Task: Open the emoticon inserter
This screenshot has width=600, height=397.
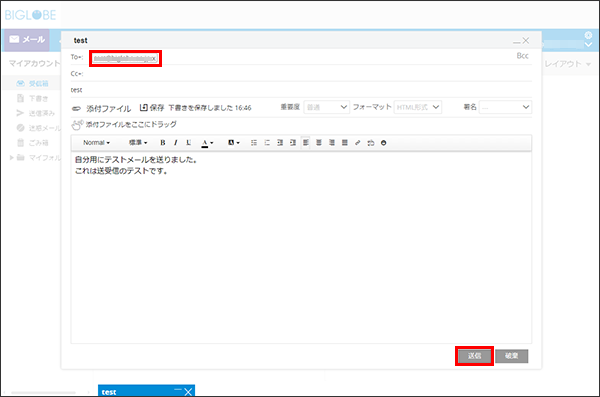Action: pos(383,143)
